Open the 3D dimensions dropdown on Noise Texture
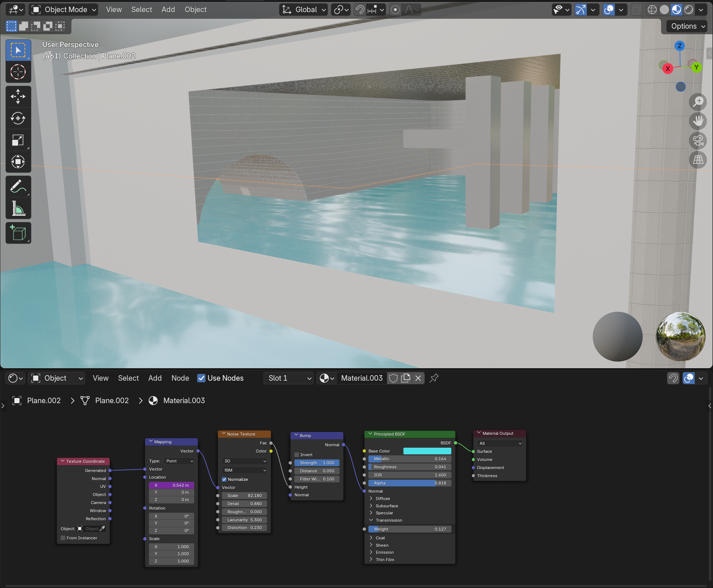The image size is (713, 588). [x=244, y=461]
